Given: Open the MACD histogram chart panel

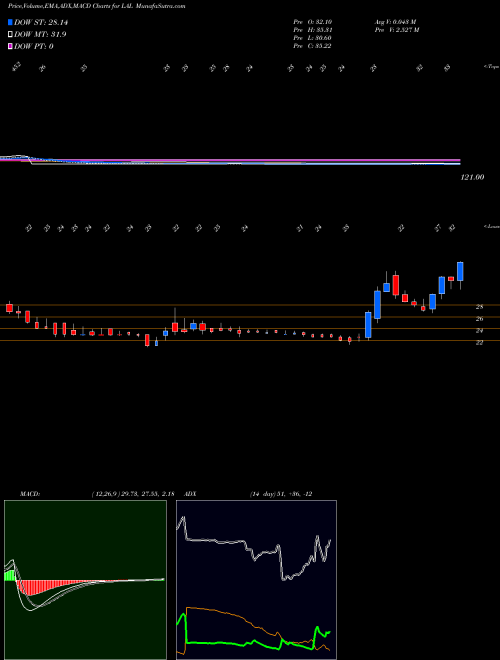Looking at the screenshot, I should tap(85, 580).
